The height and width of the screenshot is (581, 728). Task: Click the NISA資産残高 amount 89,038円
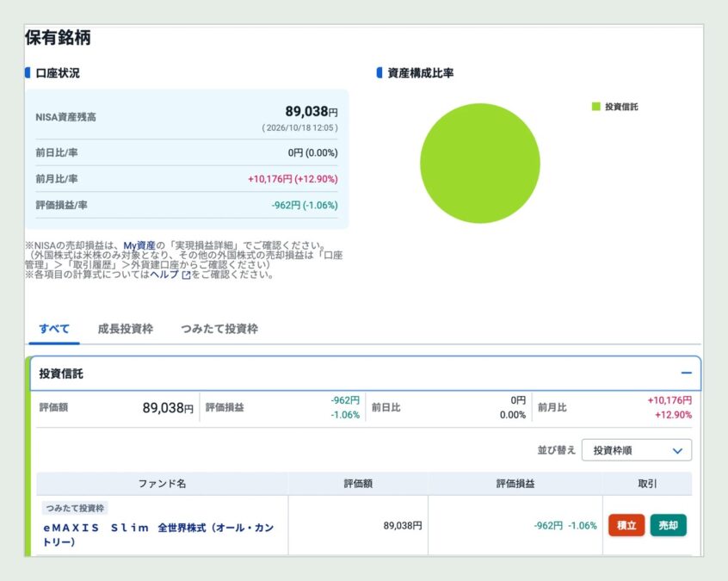[x=311, y=111]
